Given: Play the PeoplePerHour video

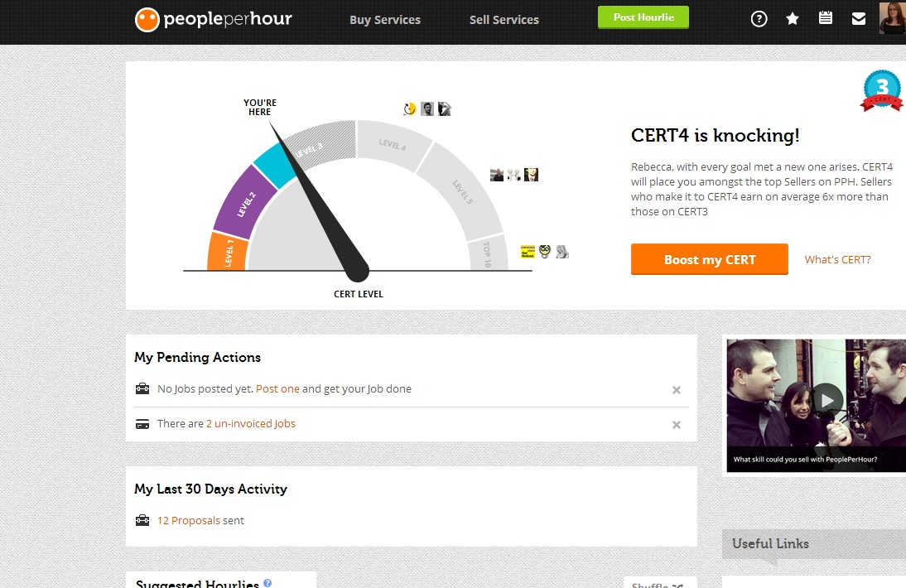Looking at the screenshot, I should pyautogui.click(x=827, y=400).
